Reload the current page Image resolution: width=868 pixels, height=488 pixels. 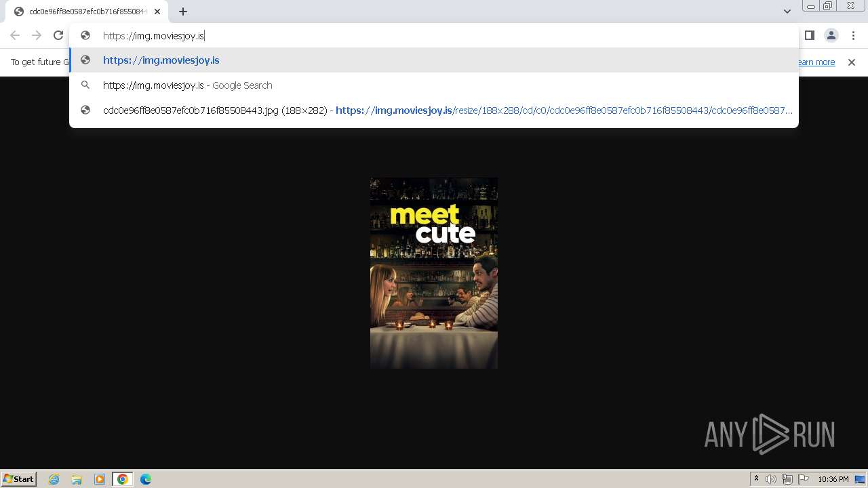point(58,35)
